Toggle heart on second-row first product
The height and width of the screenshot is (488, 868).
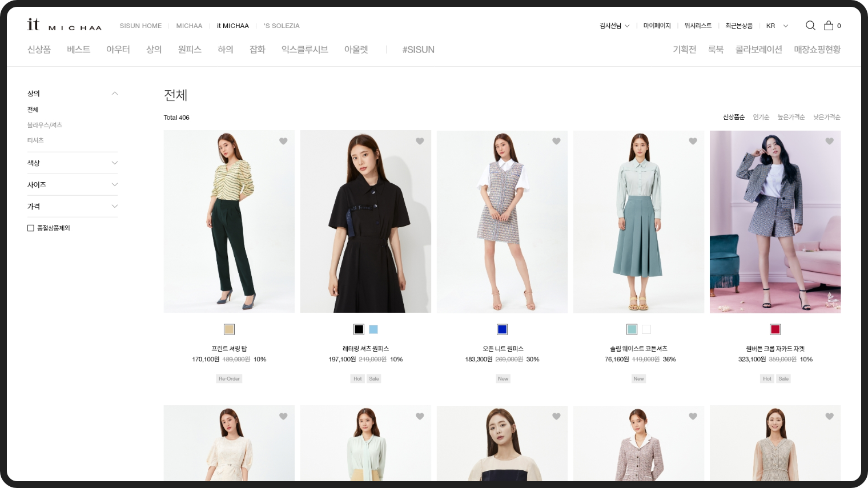[x=283, y=416]
